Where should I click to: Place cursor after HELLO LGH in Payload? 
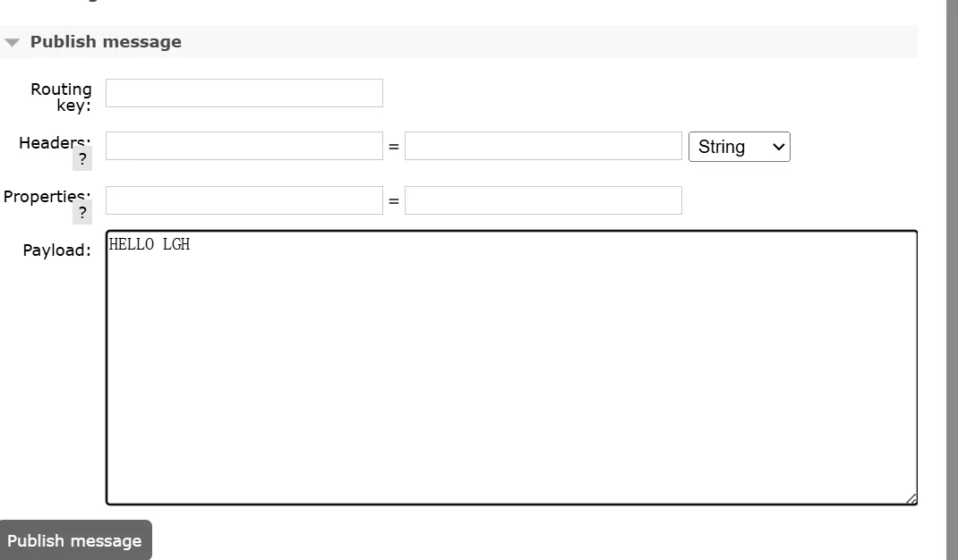tap(192, 244)
